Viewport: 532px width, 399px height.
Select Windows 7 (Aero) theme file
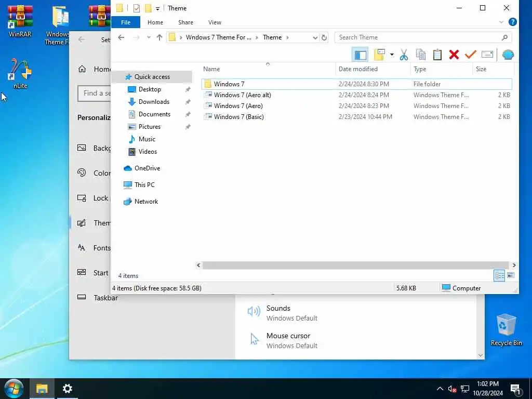(356, 106)
